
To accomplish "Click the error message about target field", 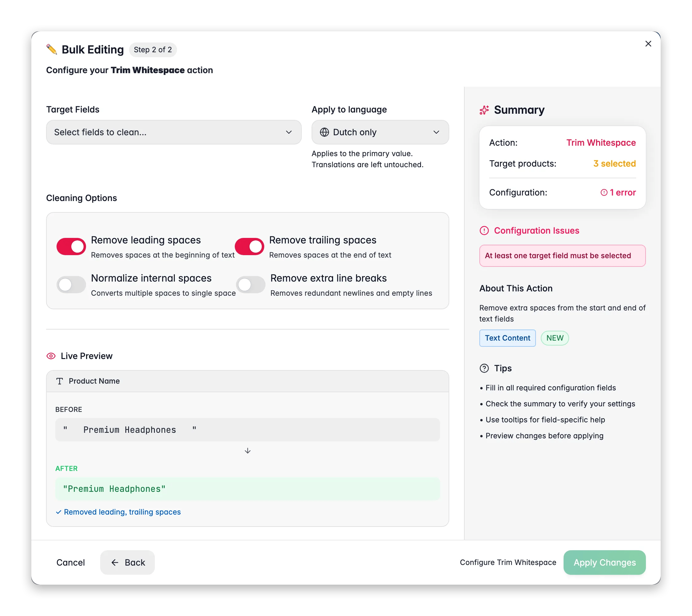I will coord(562,256).
